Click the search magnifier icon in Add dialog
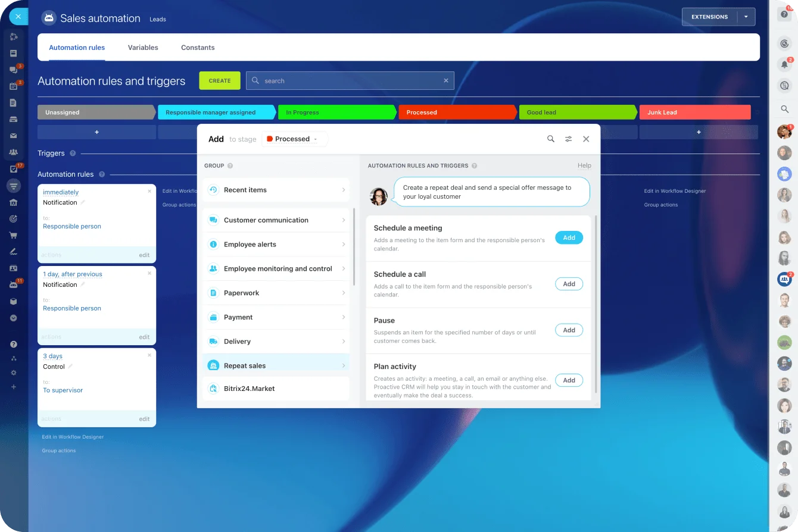Image resolution: width=798 pixels, height=532 pixels. [x=551, y=139]
